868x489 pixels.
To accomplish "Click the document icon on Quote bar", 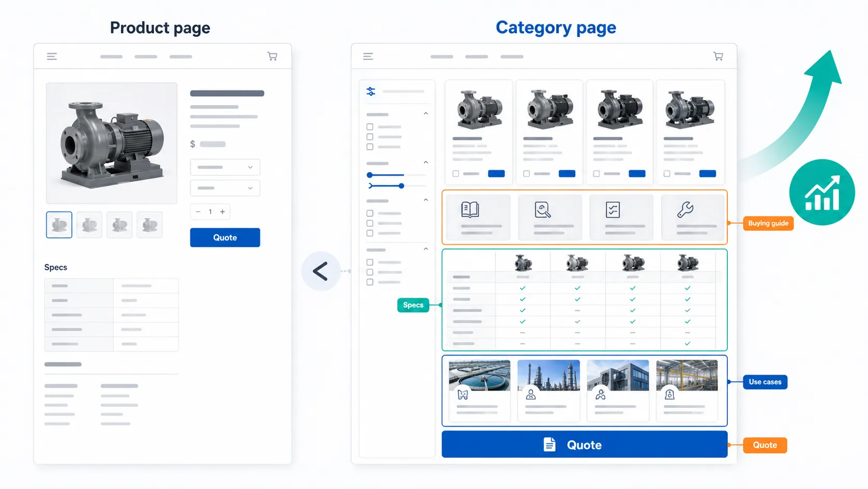I will [549, 444].
